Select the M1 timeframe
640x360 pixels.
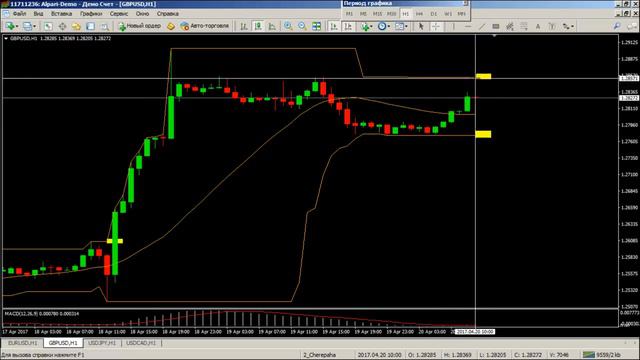(349, 14)
